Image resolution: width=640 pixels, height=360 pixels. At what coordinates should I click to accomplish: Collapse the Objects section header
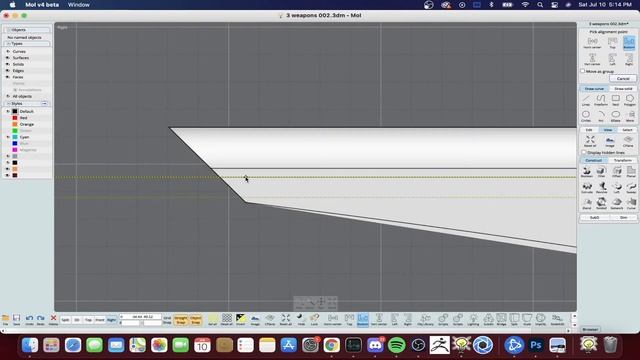pyautogui.click(x=27, y=30)
